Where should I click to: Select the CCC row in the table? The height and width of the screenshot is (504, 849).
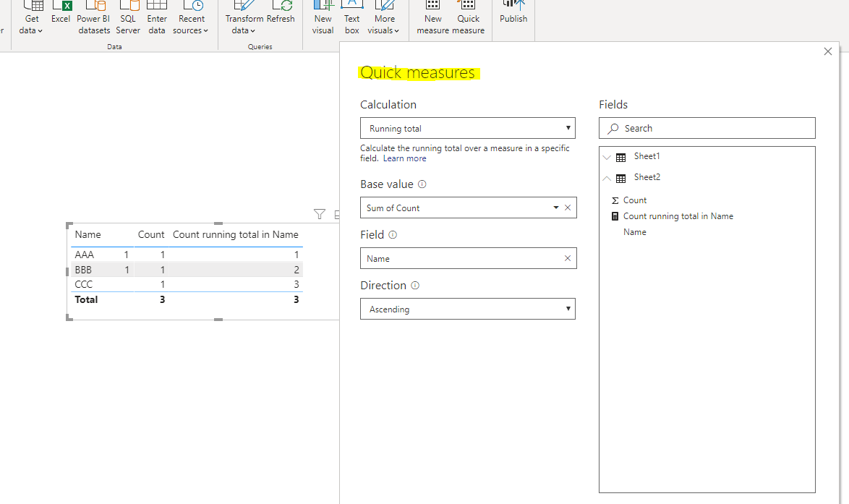pos(187,284)
